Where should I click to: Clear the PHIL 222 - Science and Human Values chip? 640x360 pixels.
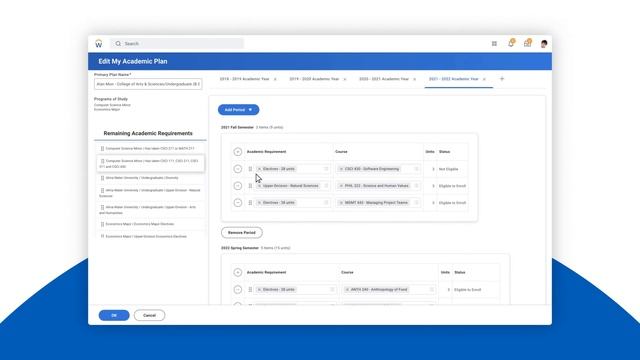click(342, 186)
